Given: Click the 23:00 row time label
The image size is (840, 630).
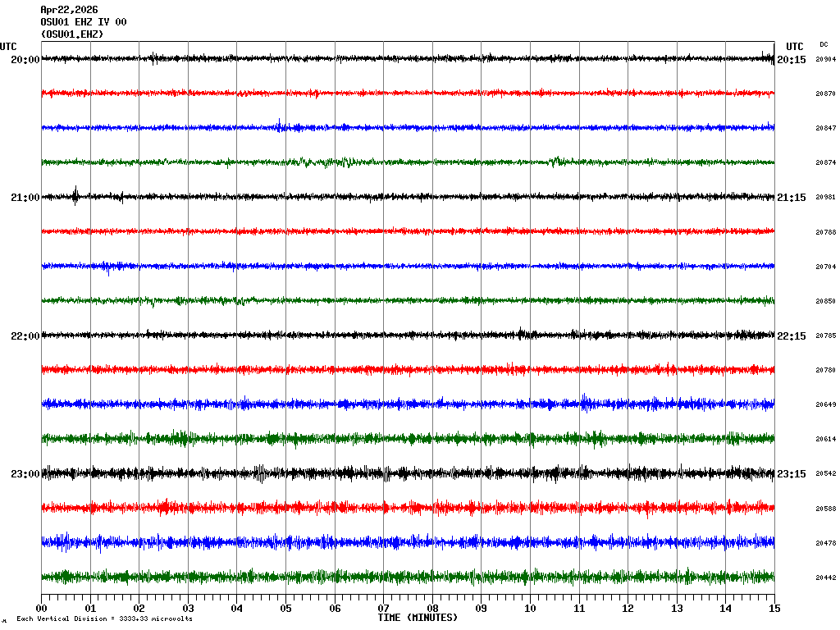Looking at the screenshot, I should tap(25, 474).
